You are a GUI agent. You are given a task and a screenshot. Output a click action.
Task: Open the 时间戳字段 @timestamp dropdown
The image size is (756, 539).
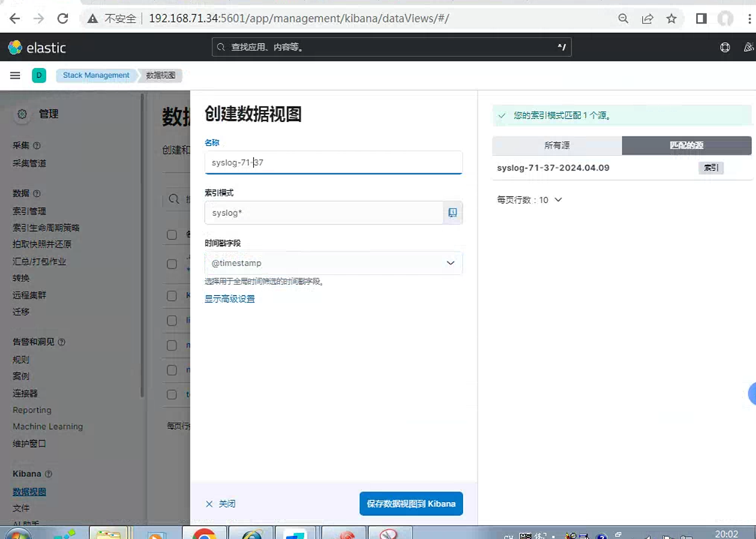click(x=333, y=263)
